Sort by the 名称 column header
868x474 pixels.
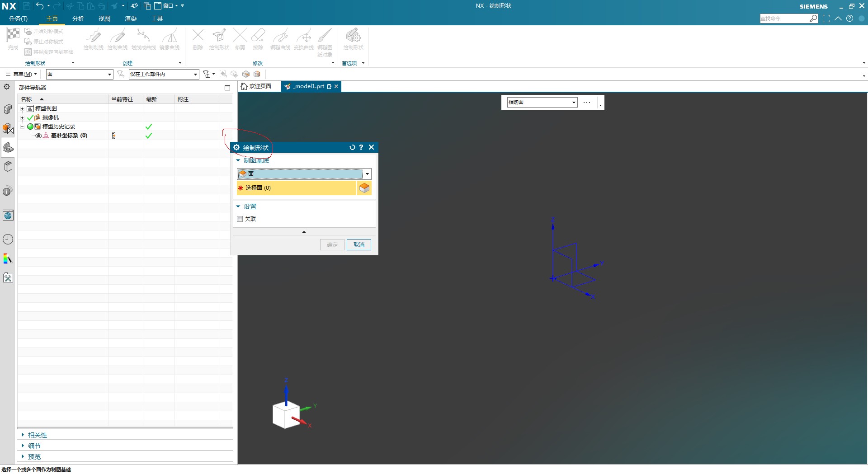(63, 99)
